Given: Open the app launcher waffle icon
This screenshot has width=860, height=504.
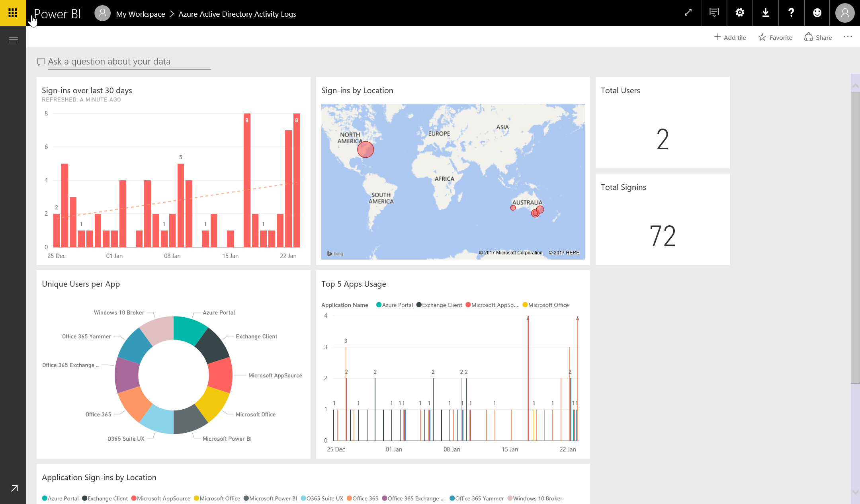Looking at the screenshot, I should click(13, 13).
